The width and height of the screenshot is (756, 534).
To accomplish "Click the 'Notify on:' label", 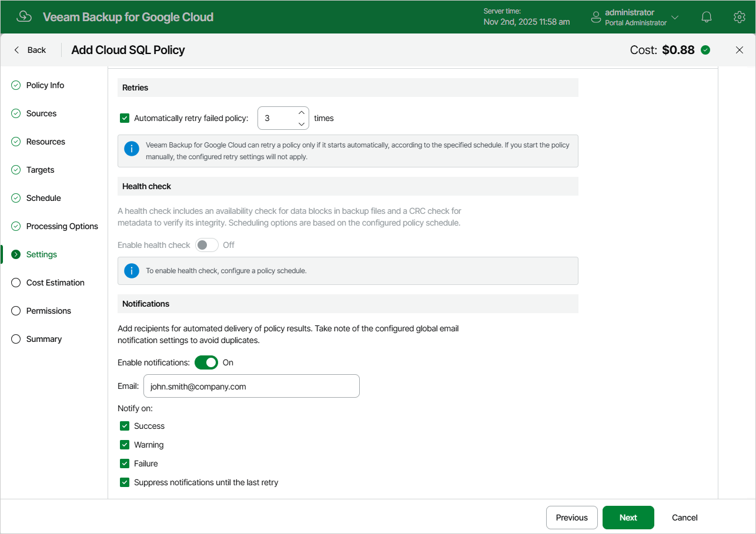I will [x=135, y=408].
